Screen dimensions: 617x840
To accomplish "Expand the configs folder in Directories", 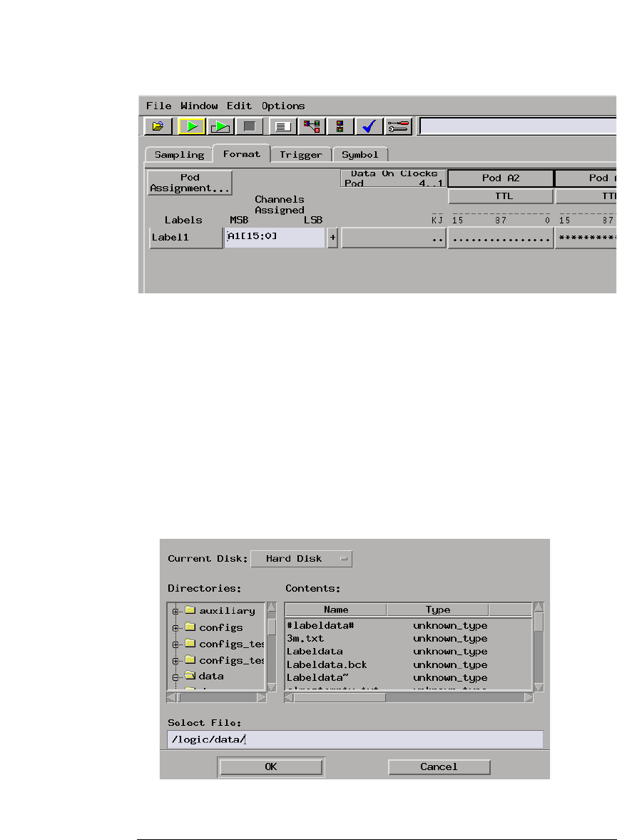I will tap(175, 628).
